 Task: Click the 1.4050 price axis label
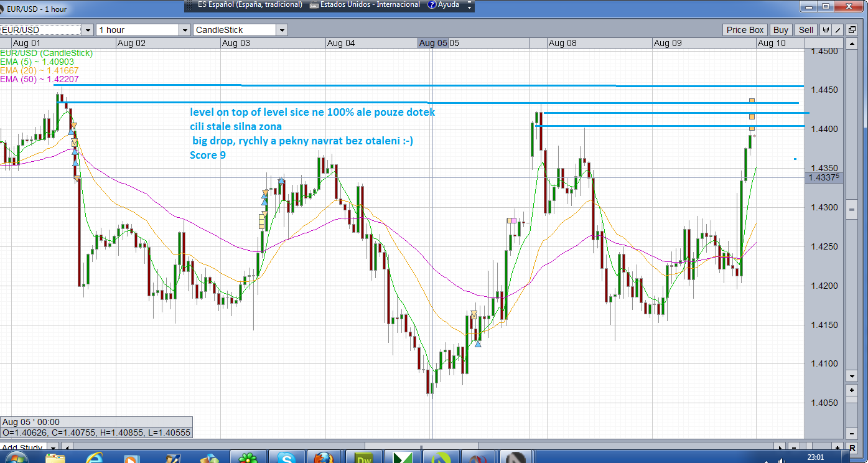click(824, 403)
